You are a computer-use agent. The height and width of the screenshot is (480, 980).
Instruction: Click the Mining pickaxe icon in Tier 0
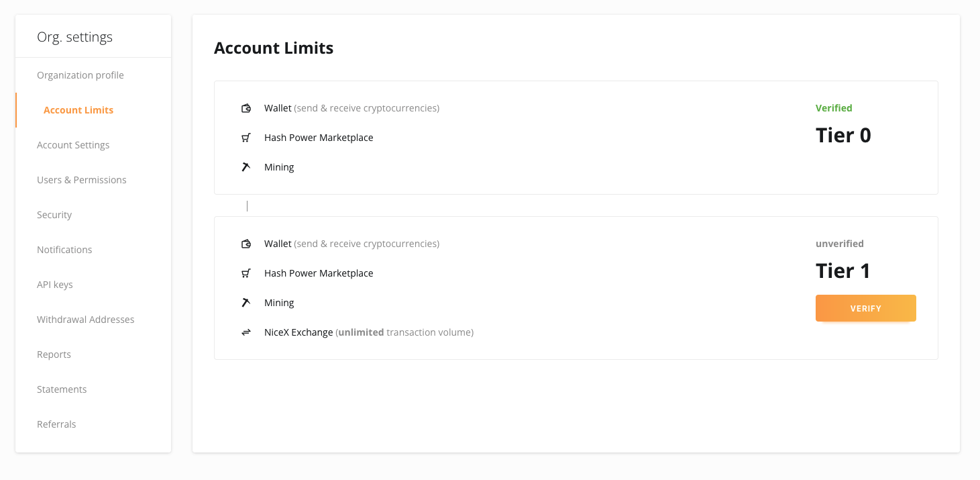click(246, 166)
